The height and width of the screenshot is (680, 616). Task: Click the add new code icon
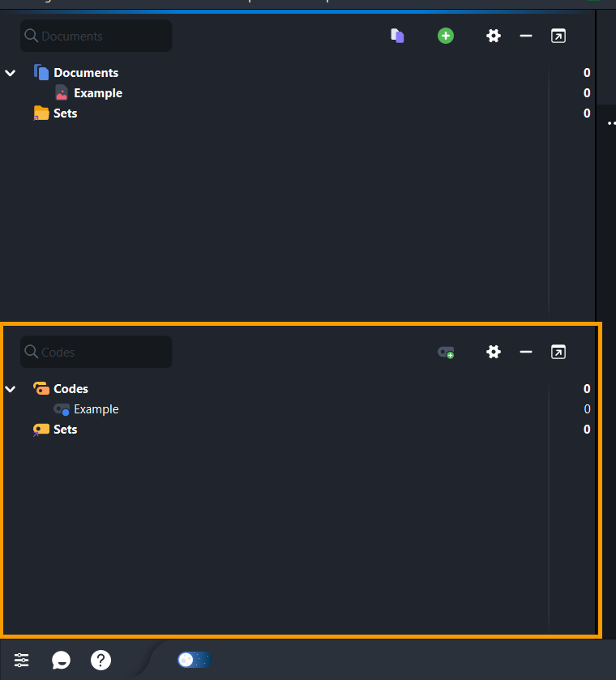click(x=446, y=352)
